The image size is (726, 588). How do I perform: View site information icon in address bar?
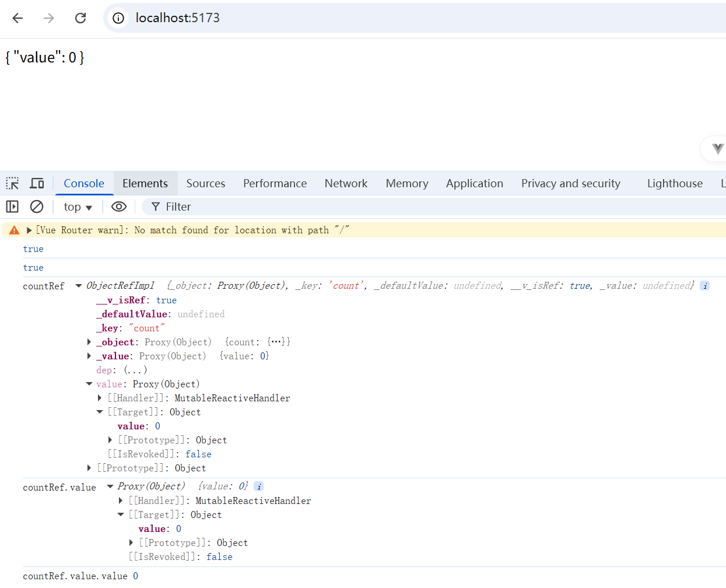pyautogui.click(x=118, y=18)
